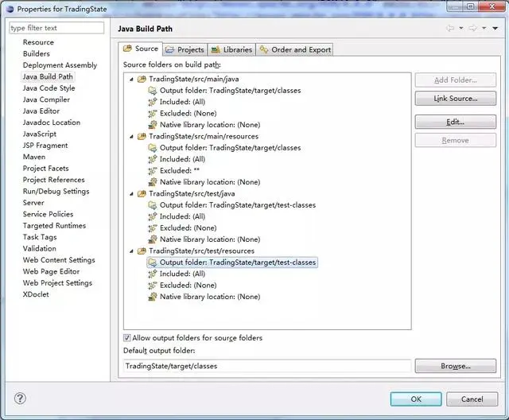Select Java Build Path in the sidebar
Image resolution: width=509 pixels, height=420 pixels.
pos(48,76)
